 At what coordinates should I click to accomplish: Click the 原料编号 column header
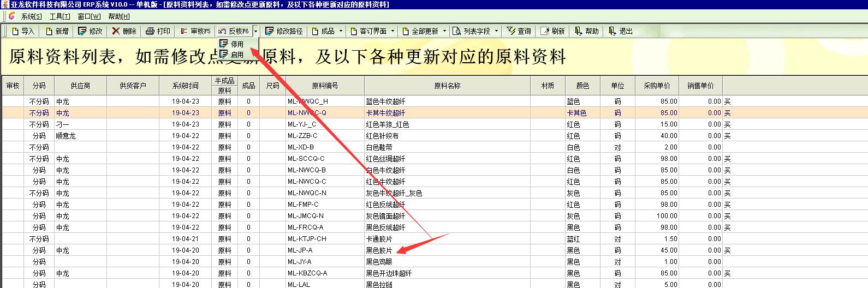click(x=325, y=86)
